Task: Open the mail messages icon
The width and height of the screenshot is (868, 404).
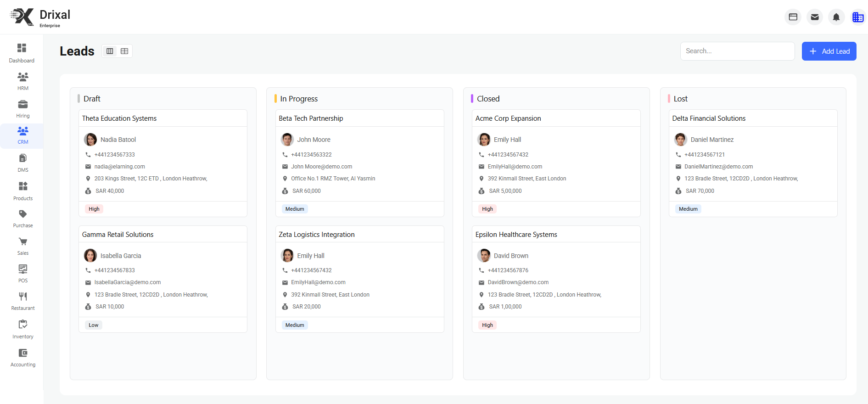Action: pos(814,17)
